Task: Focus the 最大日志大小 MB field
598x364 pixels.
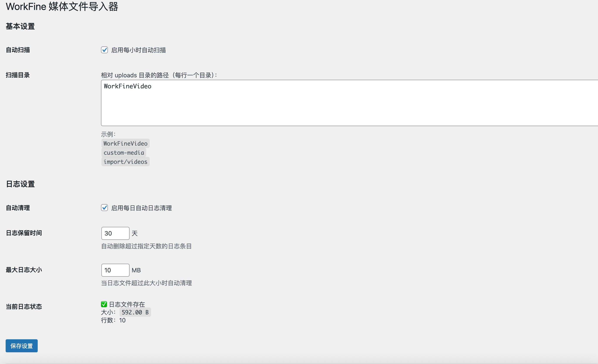Action: pyautogui.click(x=115, y=270)
